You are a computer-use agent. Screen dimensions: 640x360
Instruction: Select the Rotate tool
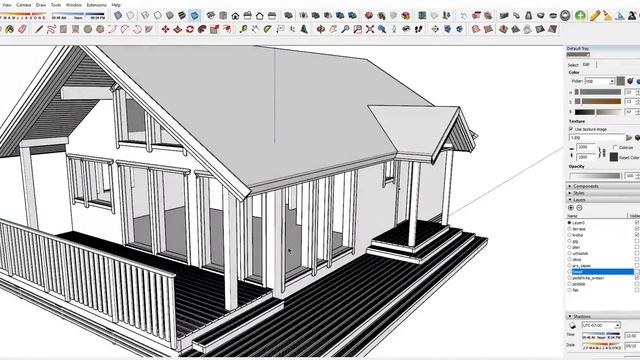pos(190,29)
